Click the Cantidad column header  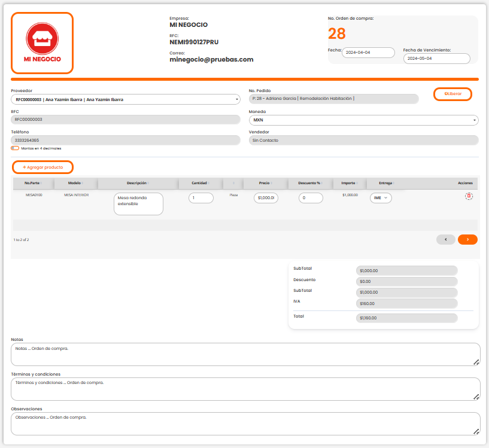point(199,183)
